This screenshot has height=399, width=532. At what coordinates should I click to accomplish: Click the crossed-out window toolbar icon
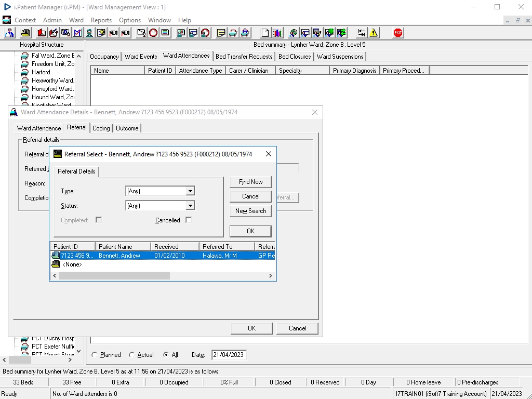(x=141, y=33)
